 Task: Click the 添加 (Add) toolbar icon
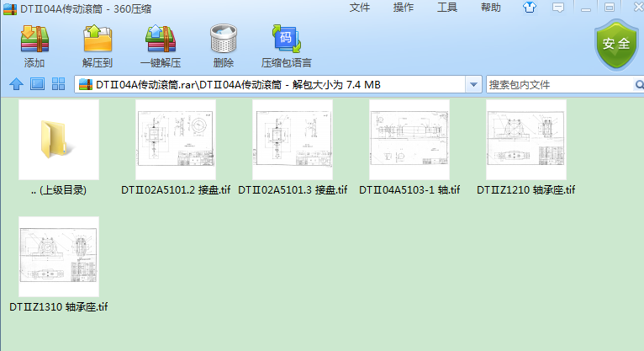(x=34, y=39)
